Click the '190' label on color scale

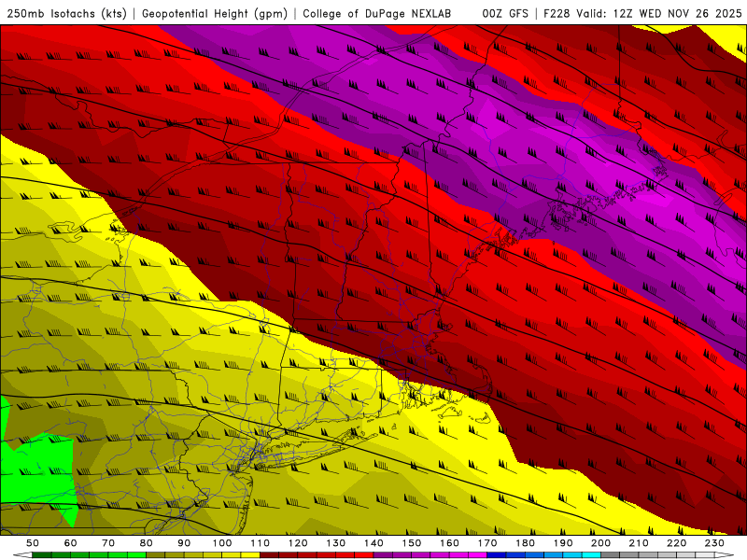[x=563, y=543]
